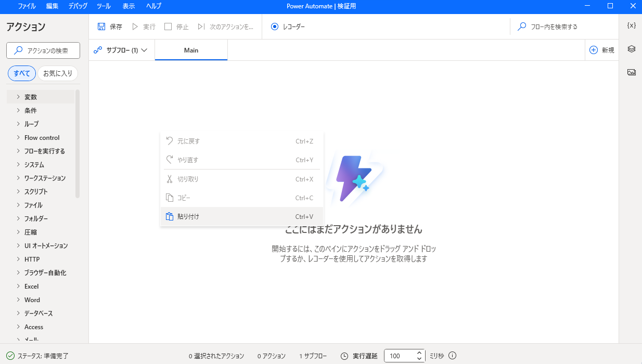Screen dimensions: 642x364
Task: Open the UI elements layers icon
Action: tap(632, 48)
